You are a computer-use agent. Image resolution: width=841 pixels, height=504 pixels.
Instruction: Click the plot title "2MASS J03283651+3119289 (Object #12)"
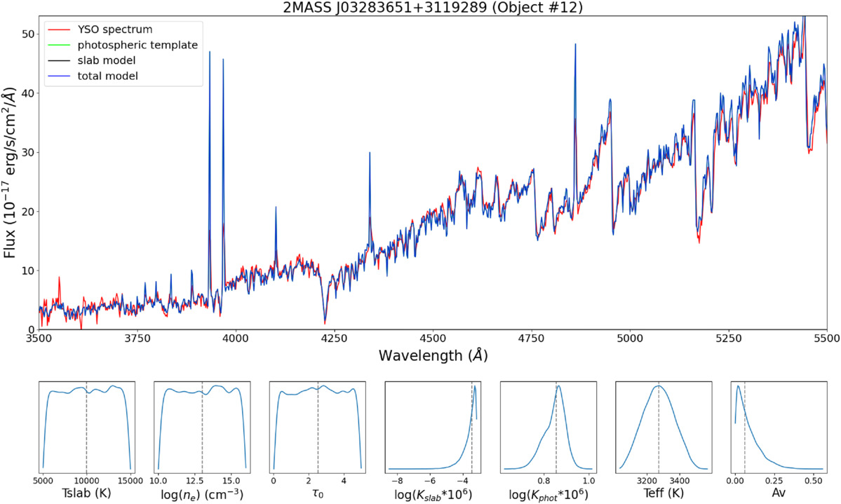click(x=433, y=8)
